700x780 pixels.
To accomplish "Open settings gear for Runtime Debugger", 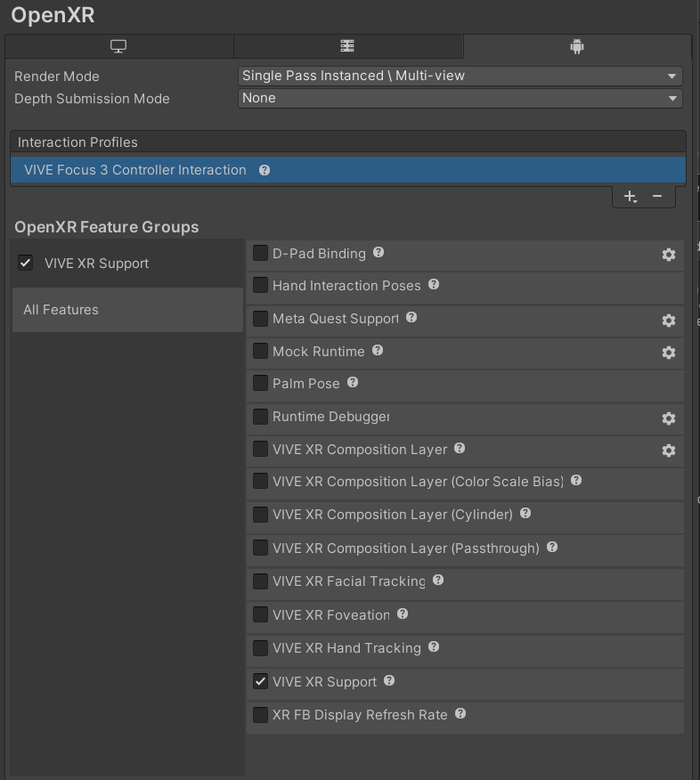I will [669, 418].
